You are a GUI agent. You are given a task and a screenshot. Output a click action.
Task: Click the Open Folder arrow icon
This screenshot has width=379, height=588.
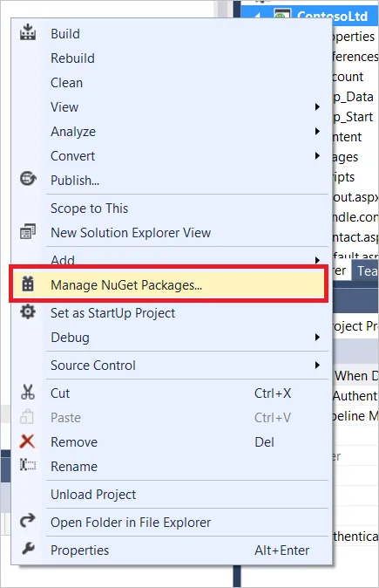tap(28, 521)
